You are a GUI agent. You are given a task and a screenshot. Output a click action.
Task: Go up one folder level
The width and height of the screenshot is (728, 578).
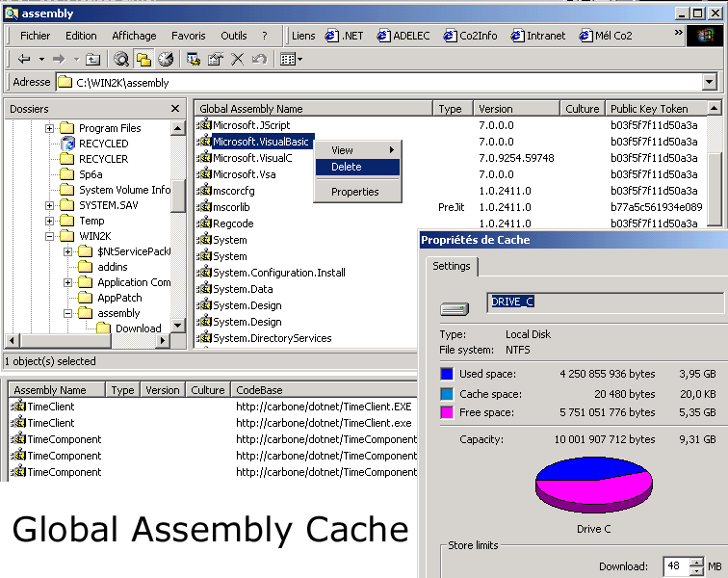click(92, 59)
